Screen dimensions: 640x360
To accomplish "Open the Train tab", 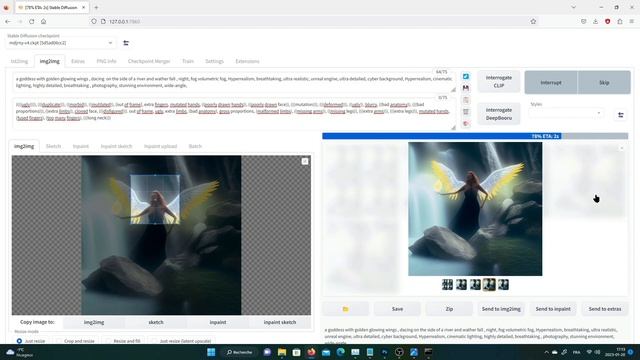I will (x=188, y=61).
